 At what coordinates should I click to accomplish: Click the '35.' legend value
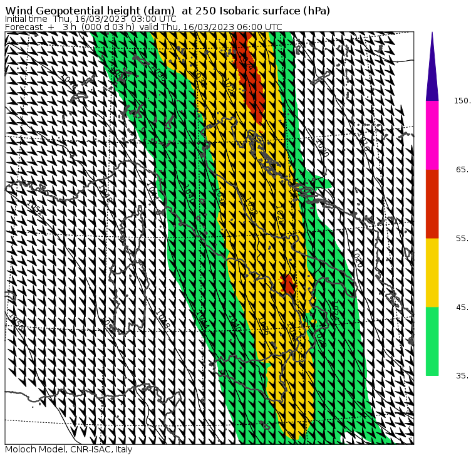click(462, 376)
